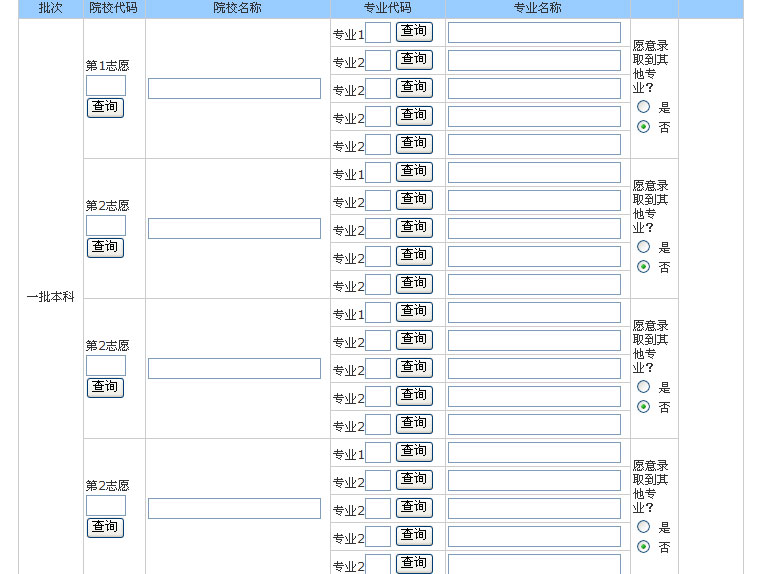
Task: Click the 批次 column header
Action: coord(51,8)
